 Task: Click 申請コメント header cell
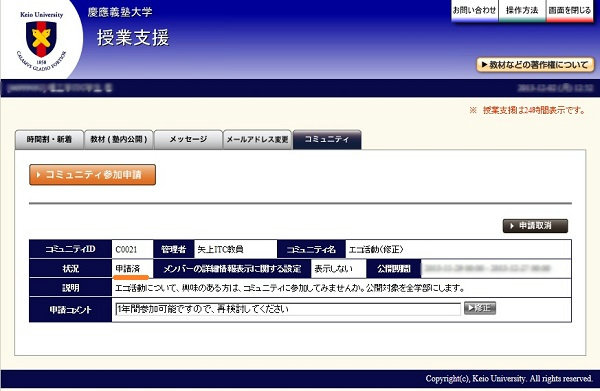click(x=70, y=310)
